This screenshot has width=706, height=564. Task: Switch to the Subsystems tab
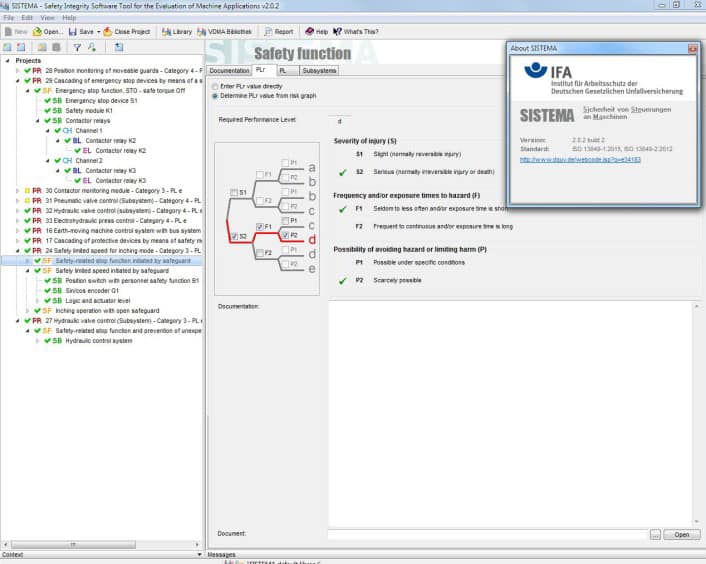pyautogui.click(x=319, y=71)
